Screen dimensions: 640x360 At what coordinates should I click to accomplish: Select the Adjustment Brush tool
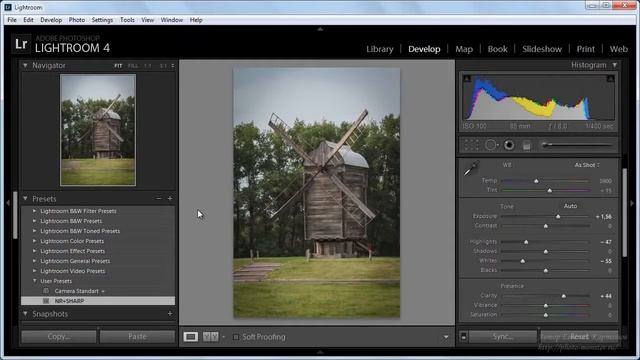[576, 144]
